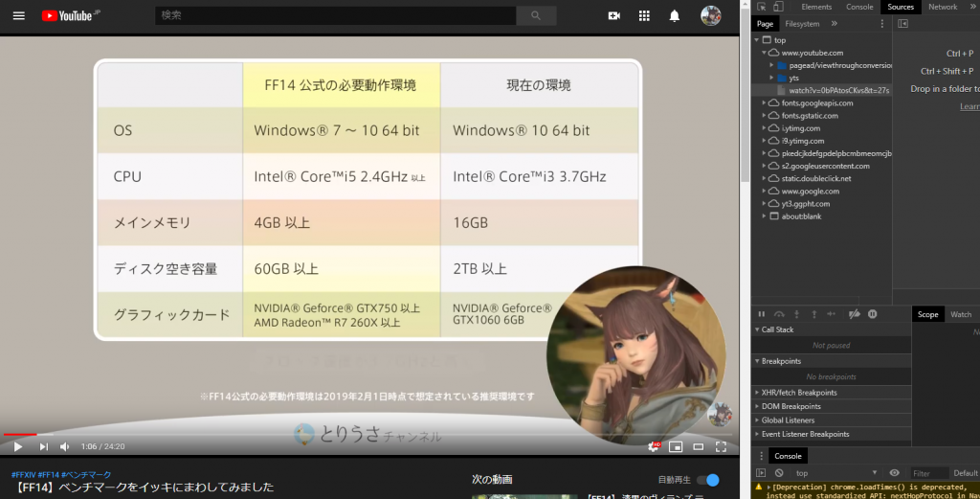Switch to theater mode
The height and width of the screenshot is (499, 980).
698,446
